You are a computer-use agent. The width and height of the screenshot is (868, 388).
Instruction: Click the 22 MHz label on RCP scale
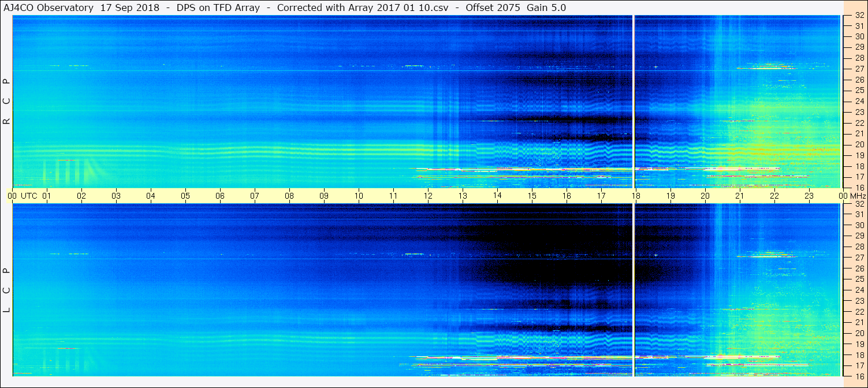point(859,123)
